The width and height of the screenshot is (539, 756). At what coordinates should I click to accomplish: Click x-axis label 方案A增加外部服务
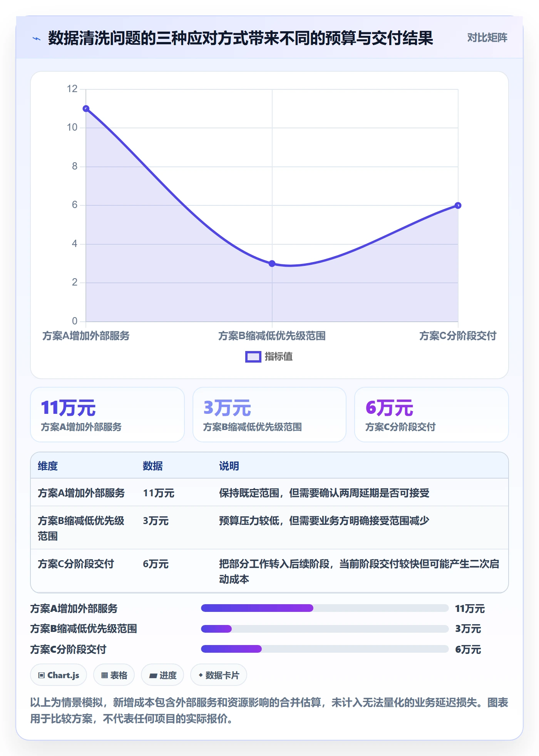[86, 336]
